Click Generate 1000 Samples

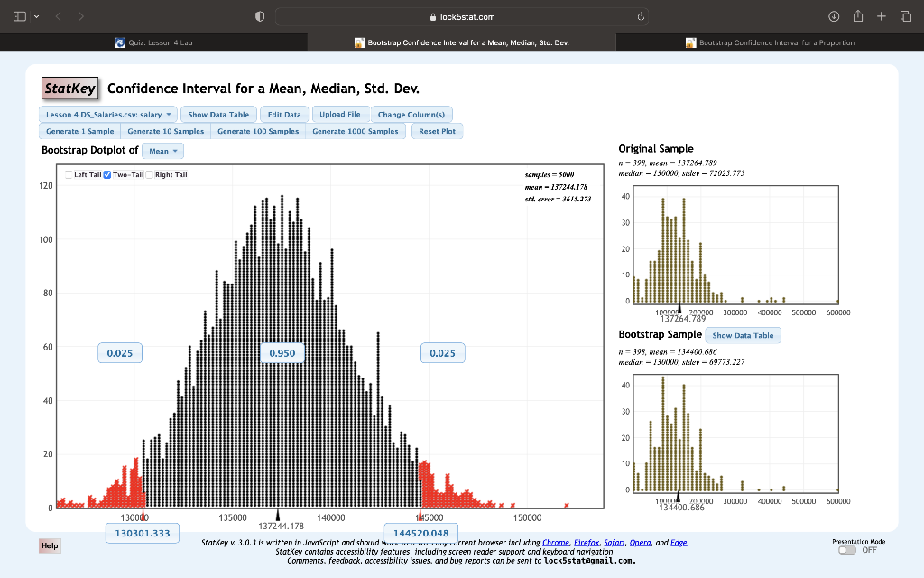tap(354, 131)
